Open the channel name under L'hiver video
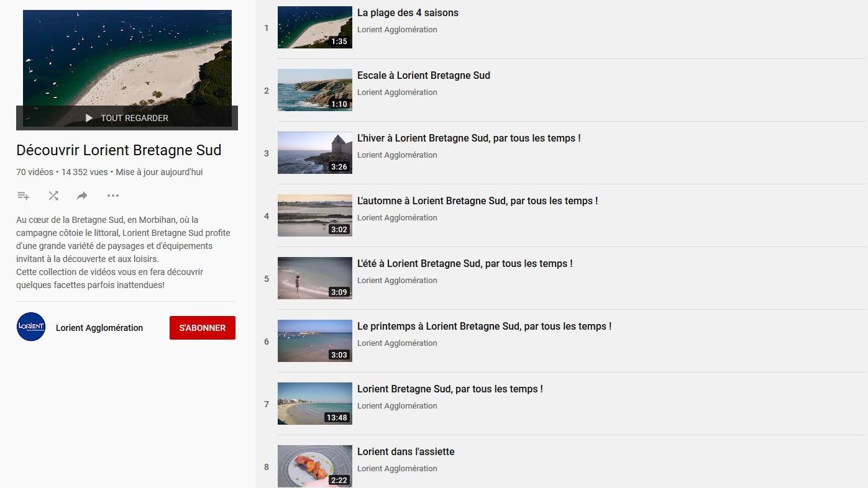This screenshot has height=488, width=868. click(397, 155)
